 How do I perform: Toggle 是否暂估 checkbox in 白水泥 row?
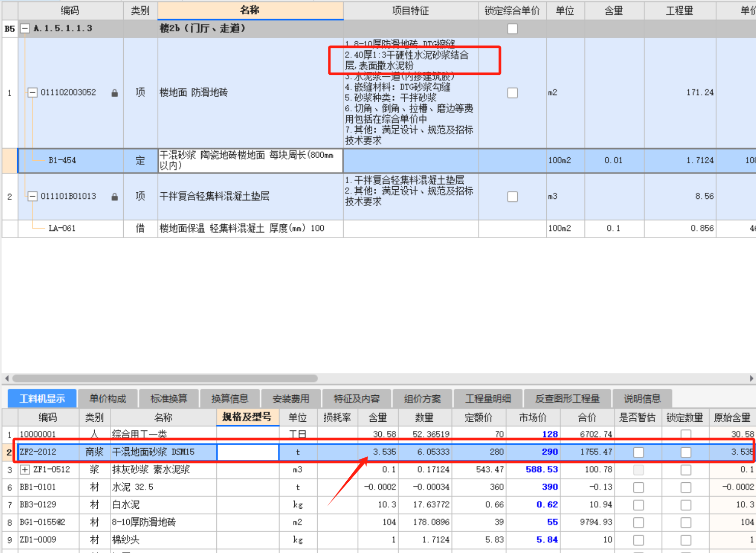point(638,505)
